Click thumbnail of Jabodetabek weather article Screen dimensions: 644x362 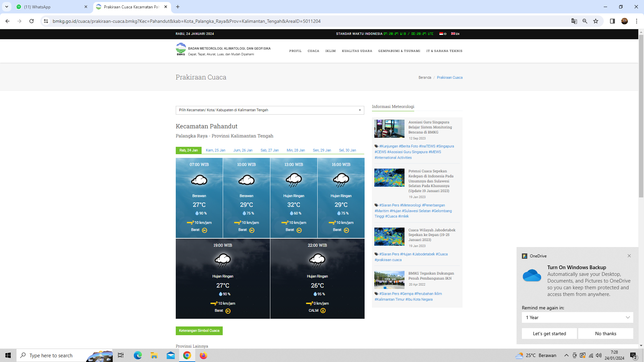point(389,237)
